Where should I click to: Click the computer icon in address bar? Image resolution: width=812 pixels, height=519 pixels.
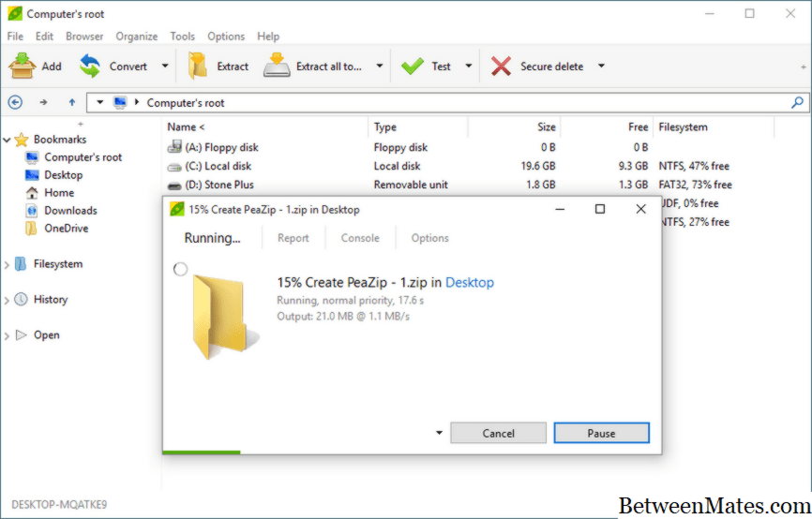coord(120,102)
